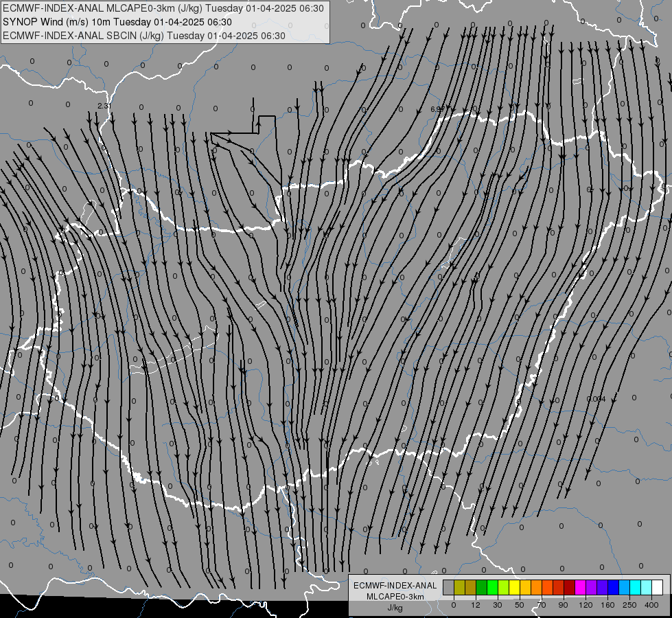
Task: Click the MLCAPE0-3km title line at top
Action: [x=163, y=8]
